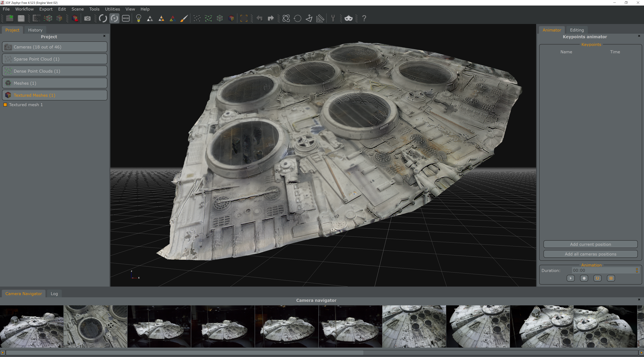Take a screenshot with the camera icon
The height and width of the screenshot is (357, 644).
[87, 18]
